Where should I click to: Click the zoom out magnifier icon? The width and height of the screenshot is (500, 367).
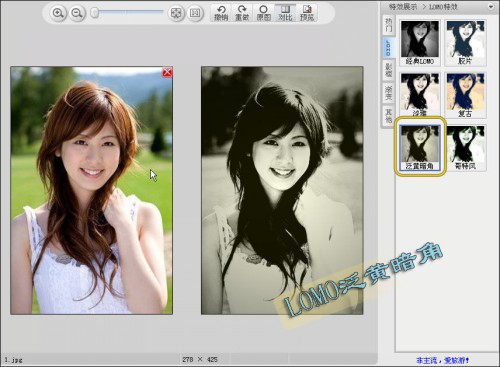point(77,13)
